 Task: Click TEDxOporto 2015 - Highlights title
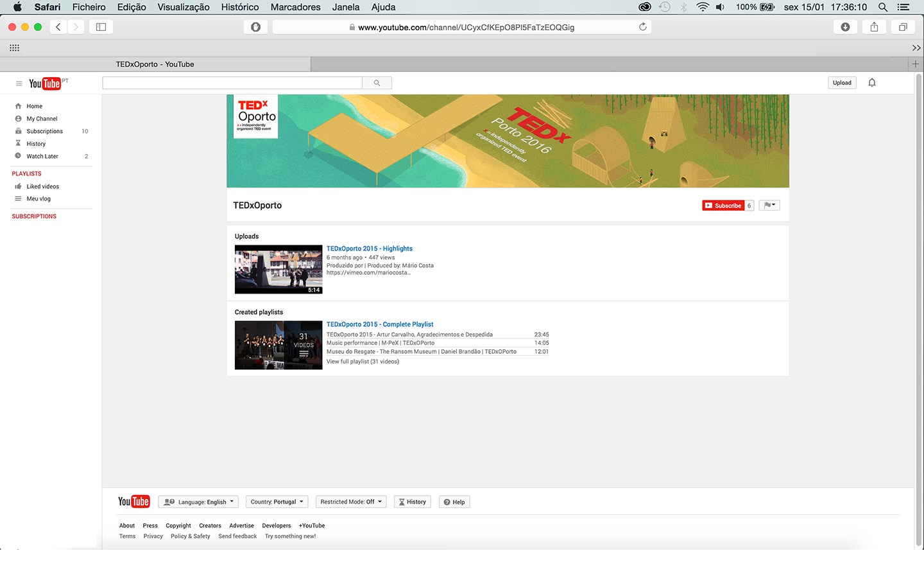pos(370,249)
